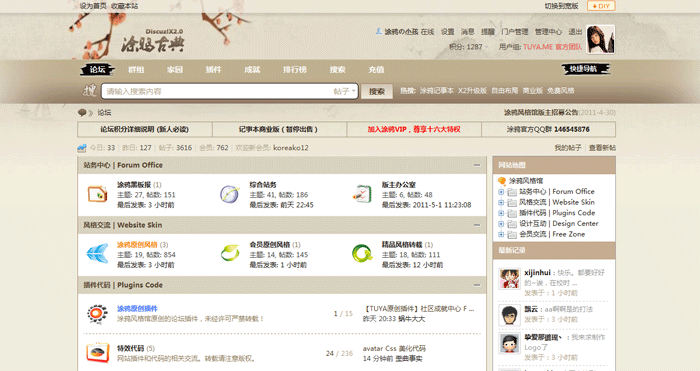Screen dimensions: 700x371
Task: Click the 涂鸦风格馆 sitemap root icon
Action: point(502,181)
